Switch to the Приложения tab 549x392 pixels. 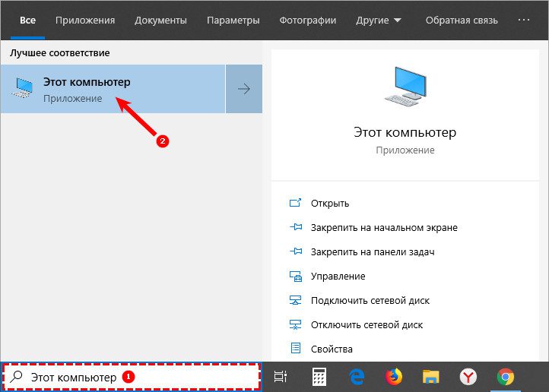(x=85, y=21)
